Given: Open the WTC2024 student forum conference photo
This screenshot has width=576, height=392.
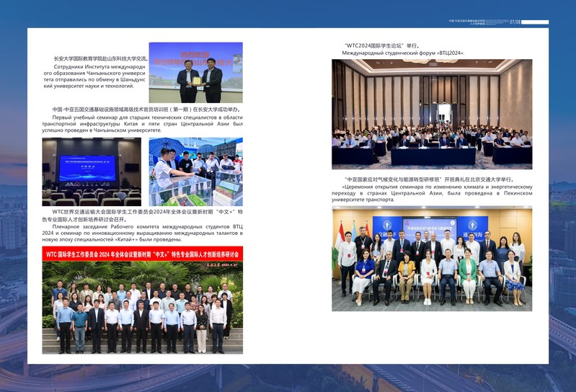Looking at the screenshot, I should click(432, 115).
